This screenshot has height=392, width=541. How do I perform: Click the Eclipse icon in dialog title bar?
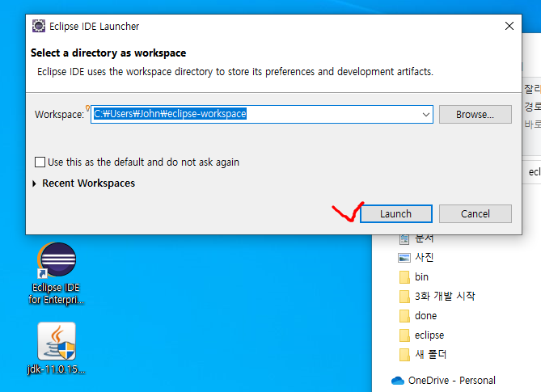(39, 26)
